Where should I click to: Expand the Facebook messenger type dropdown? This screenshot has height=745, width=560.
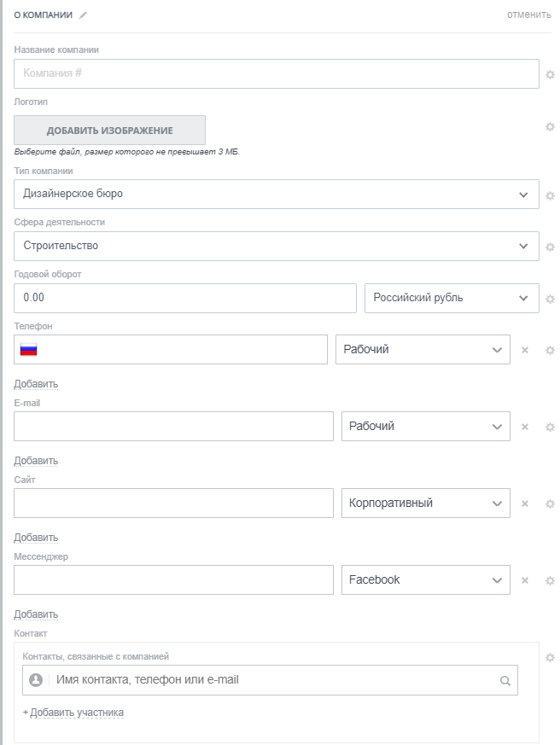425,579
